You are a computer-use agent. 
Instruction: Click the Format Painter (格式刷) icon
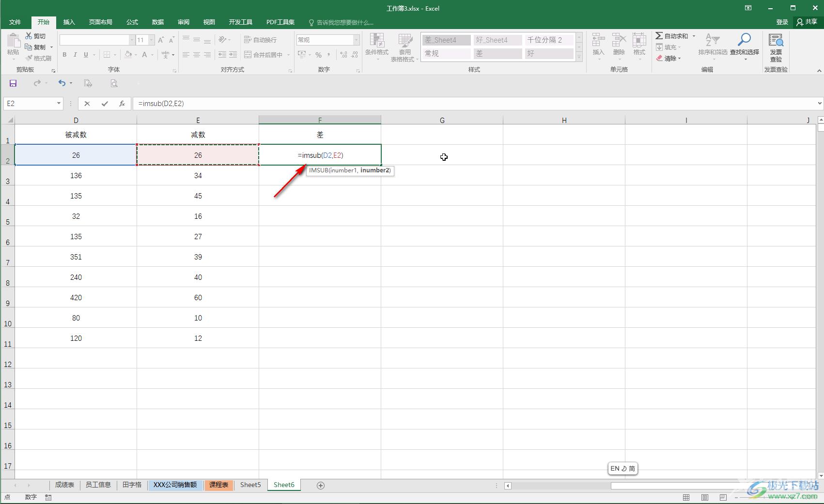29,58
